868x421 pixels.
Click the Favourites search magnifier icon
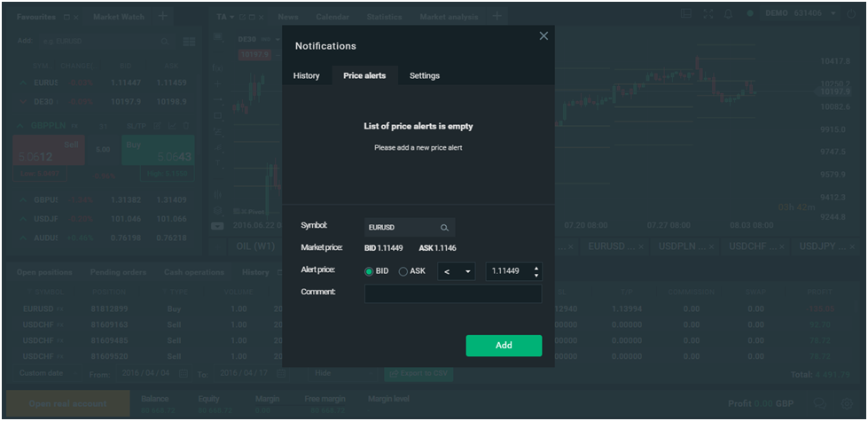[x=165, y=41]
